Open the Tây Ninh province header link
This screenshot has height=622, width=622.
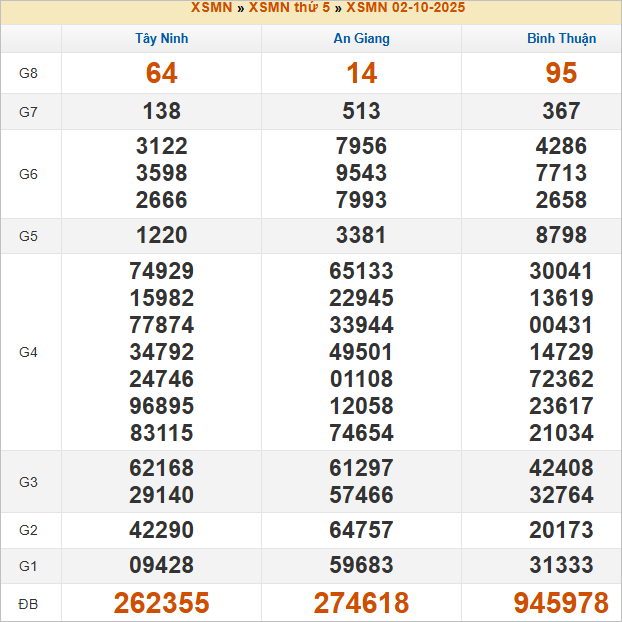pos(161,39)
